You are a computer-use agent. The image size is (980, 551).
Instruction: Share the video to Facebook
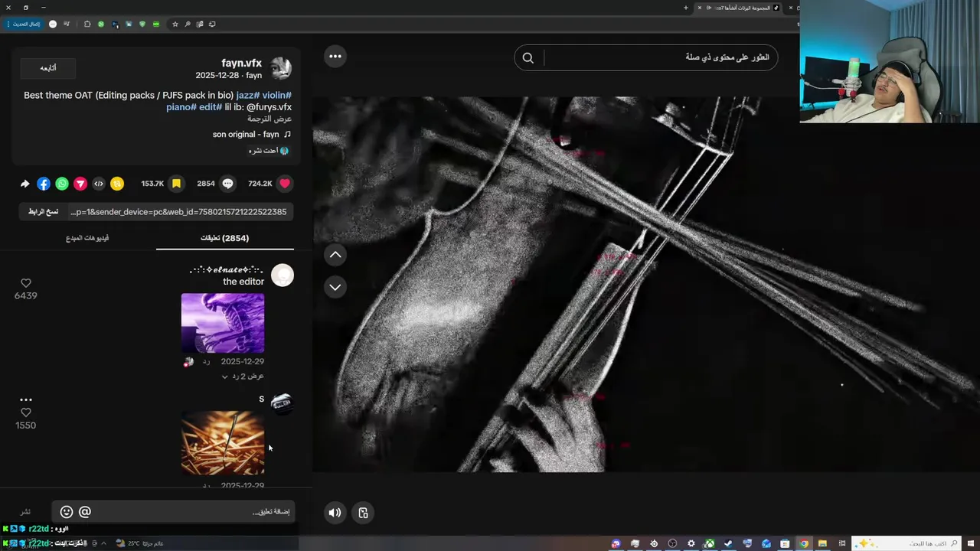point(44,184)
